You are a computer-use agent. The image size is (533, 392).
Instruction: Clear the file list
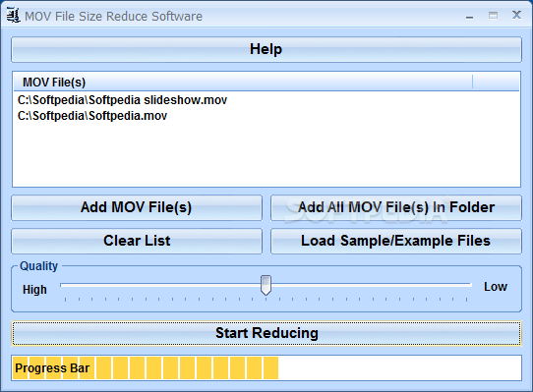[x=137, y=241]
